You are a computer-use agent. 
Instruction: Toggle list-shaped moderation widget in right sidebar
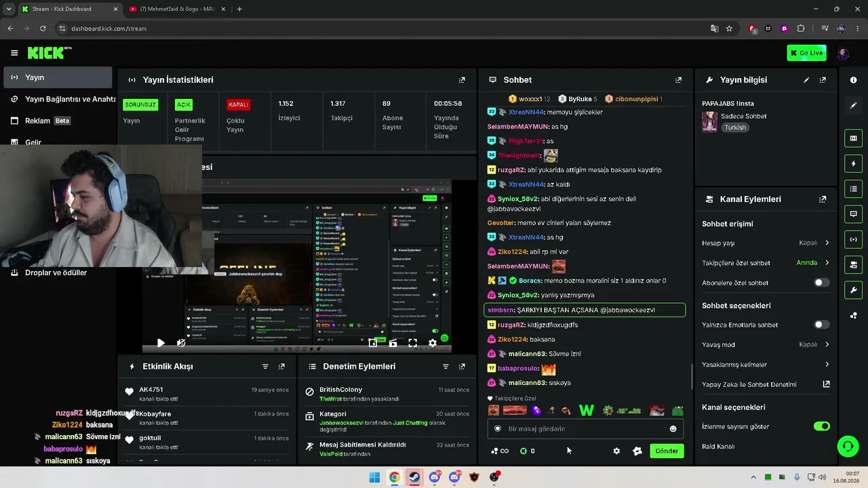coord(853,188)
